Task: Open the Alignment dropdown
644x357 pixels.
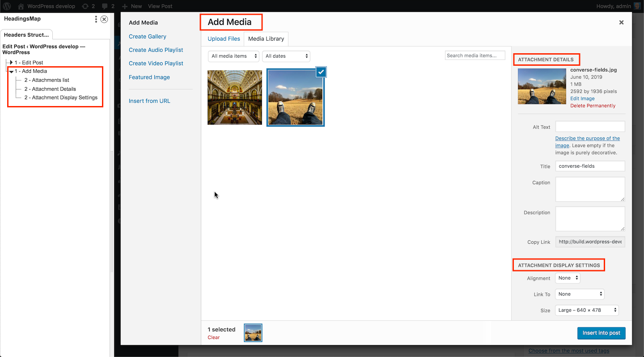Action: pos(568,278)
